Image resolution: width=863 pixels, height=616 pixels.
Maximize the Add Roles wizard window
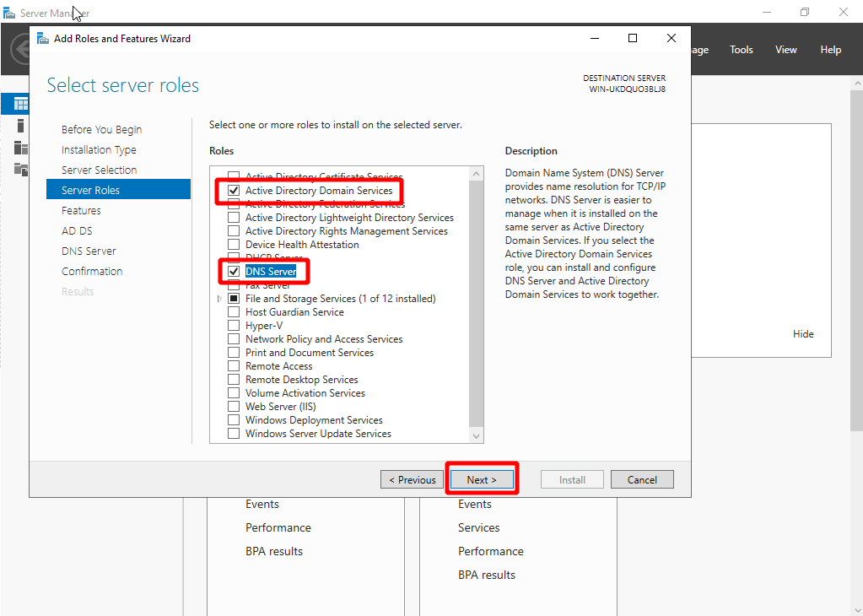(x=633, y=38)
